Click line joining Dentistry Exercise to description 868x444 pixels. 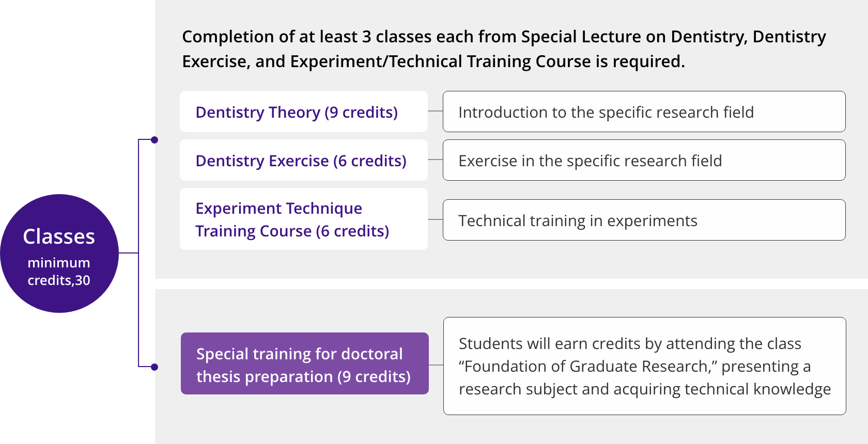click(x=436, y=160)
